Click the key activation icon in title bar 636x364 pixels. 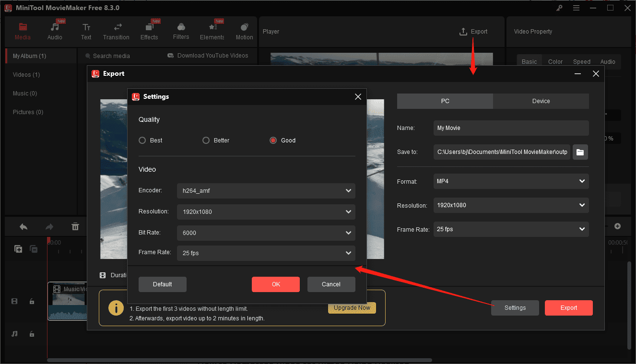tap(559, 8)
